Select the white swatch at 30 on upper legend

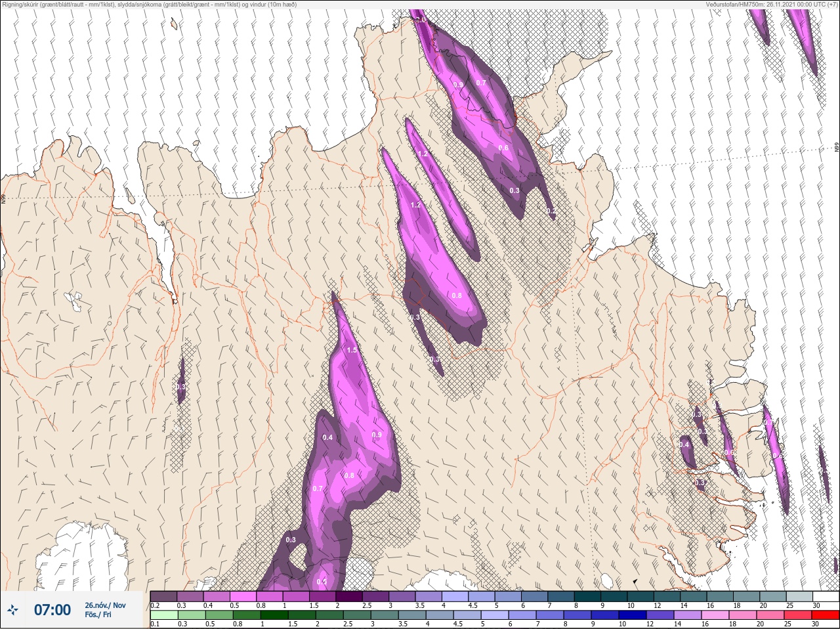coord(826,596)
